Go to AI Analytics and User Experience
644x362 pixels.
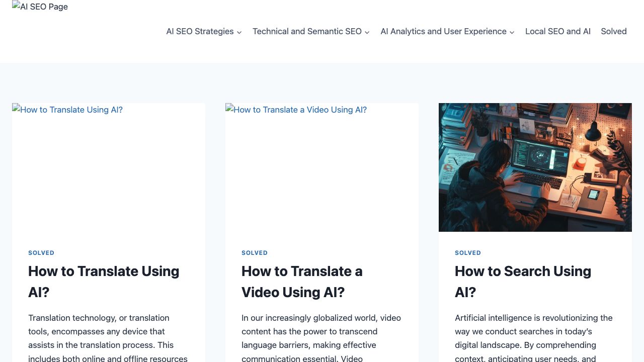(x=443, y=31)
